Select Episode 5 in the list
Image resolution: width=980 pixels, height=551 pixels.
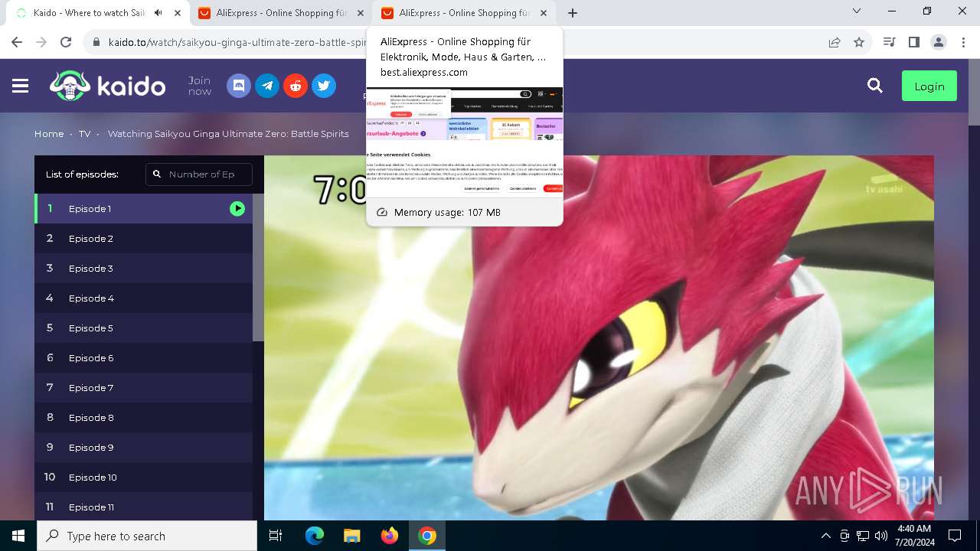pyautogui.click(x=143, y=328)
